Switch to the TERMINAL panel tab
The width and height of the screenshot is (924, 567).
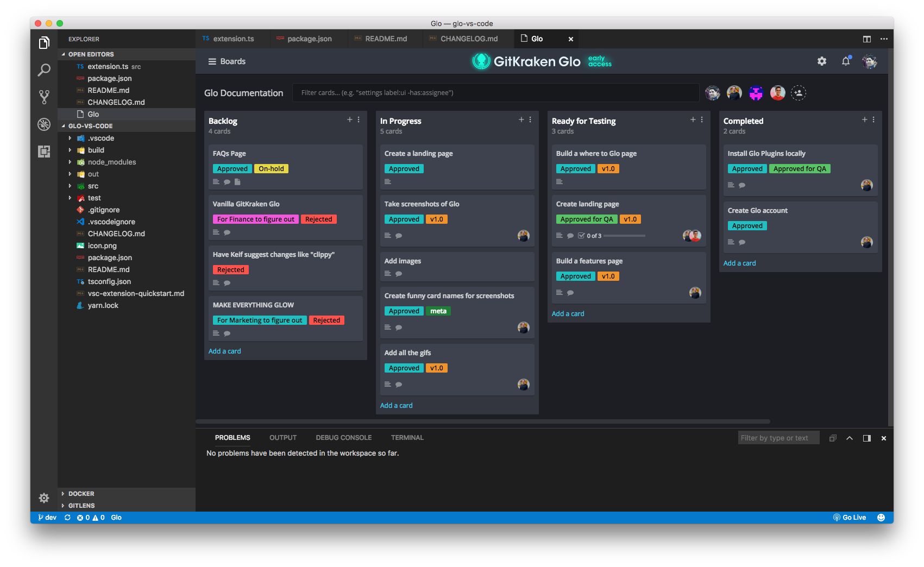[x=407, y=438]
